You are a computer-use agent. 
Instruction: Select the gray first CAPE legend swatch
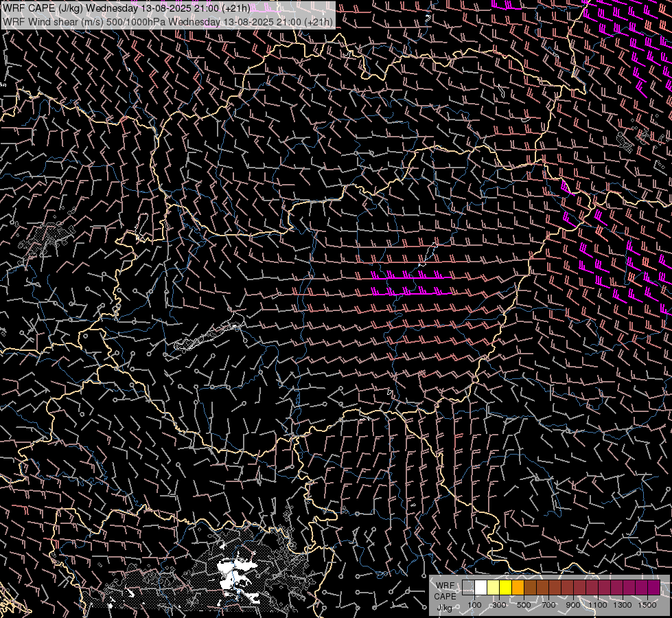[x=468, y=588]
